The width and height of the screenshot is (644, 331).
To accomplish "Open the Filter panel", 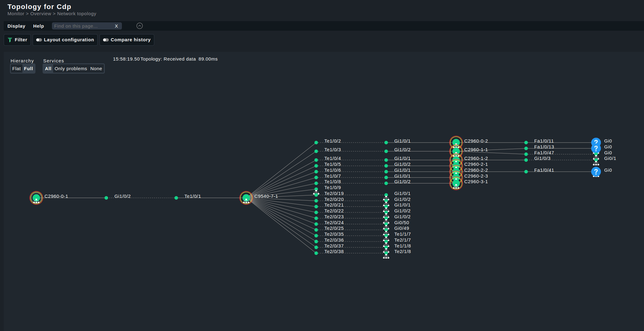I will click(x=17, y=40).
